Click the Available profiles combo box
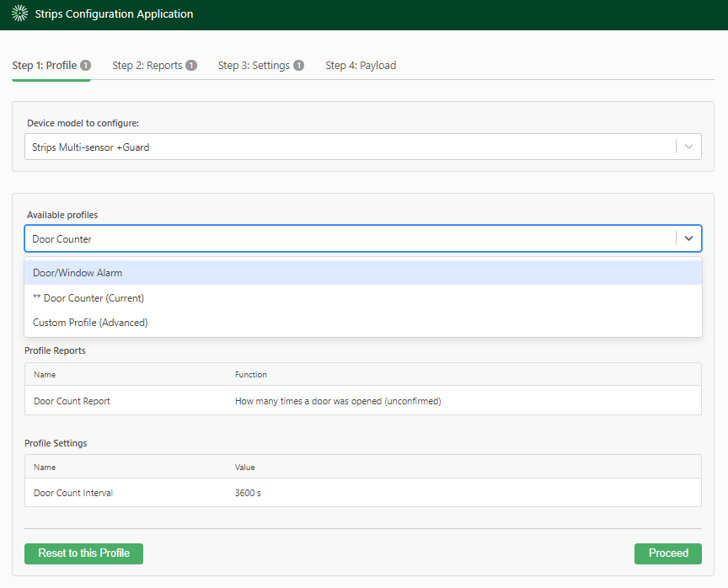This screenshot has height=588, width=728. coord(363,239)
